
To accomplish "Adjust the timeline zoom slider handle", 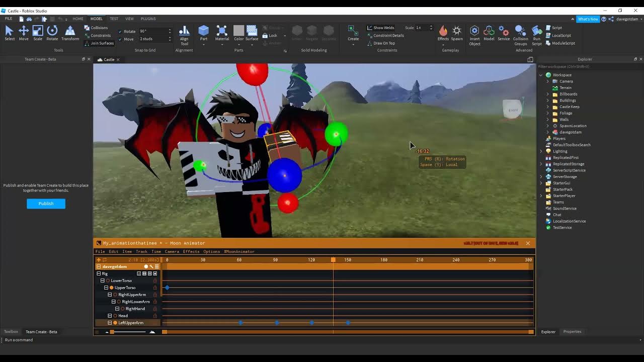I will tap(112, 332).
